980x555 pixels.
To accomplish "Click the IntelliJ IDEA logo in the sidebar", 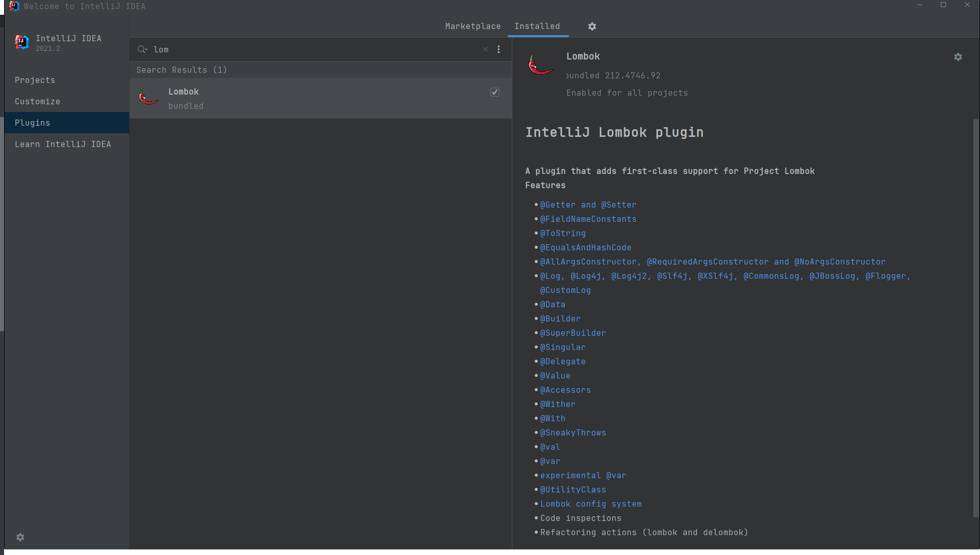I will (22, 42).
